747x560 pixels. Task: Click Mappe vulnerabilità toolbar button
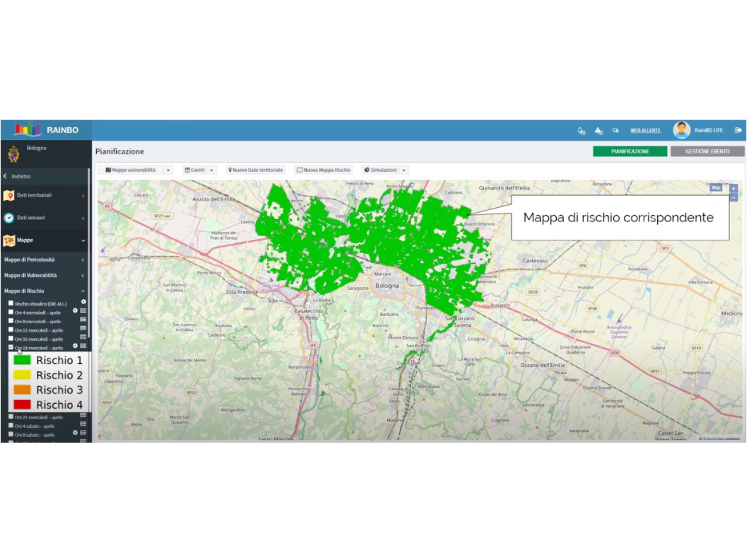pyautogui.click(x=131, y=170)
